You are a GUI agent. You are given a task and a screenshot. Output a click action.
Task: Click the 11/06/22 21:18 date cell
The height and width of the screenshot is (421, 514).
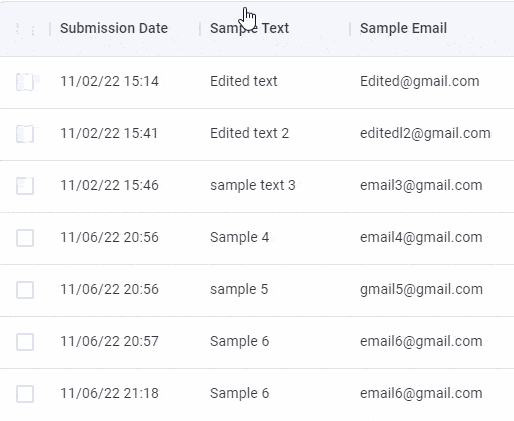click(109, 393)
